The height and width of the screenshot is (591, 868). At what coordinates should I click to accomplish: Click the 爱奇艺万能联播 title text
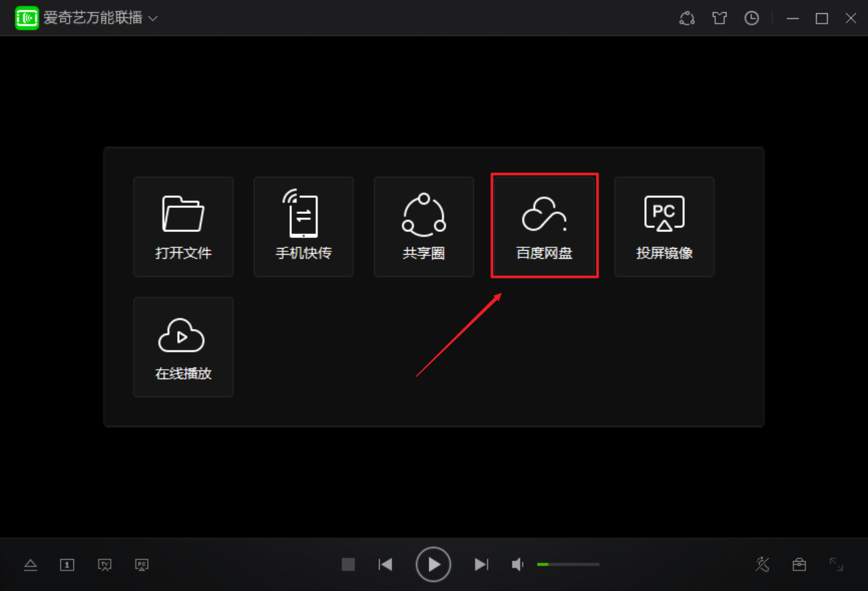click(x=94, y=18)
